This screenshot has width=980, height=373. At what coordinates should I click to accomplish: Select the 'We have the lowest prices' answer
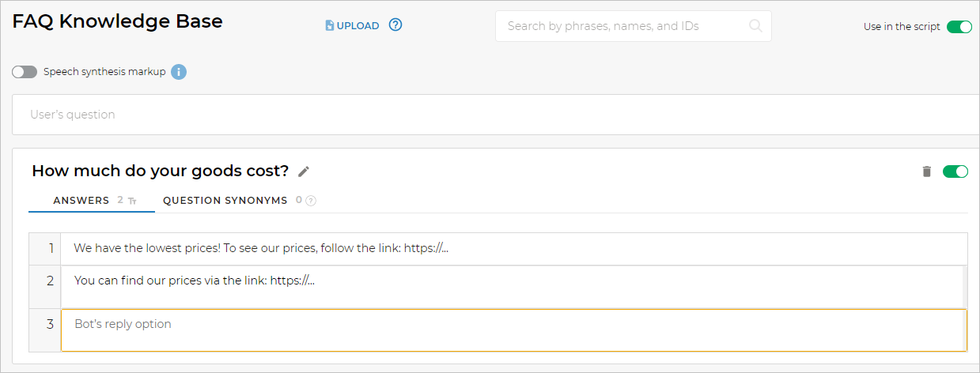point(513,249)
